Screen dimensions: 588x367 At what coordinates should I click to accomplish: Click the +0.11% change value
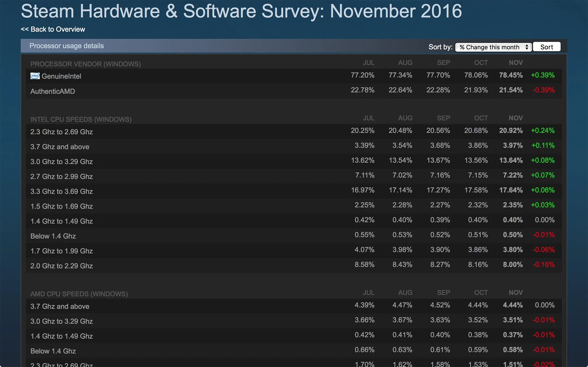(x=543, y=146)
